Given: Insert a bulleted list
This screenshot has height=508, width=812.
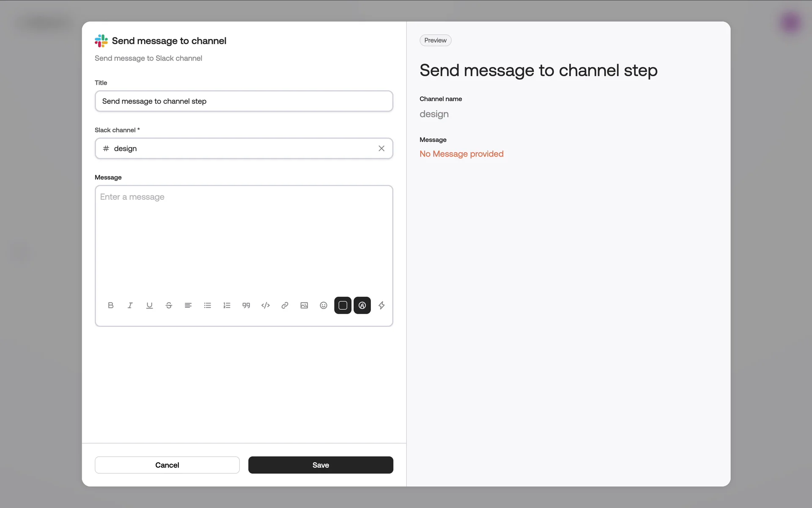Looking at the screenshot, I should point(207,305).
